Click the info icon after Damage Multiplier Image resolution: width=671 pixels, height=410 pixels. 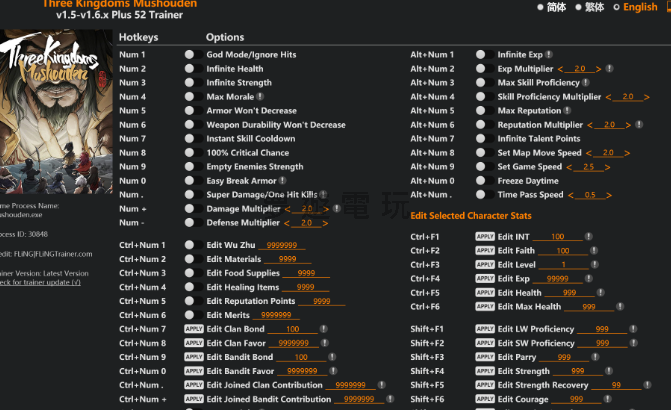(x=337, y=208)
